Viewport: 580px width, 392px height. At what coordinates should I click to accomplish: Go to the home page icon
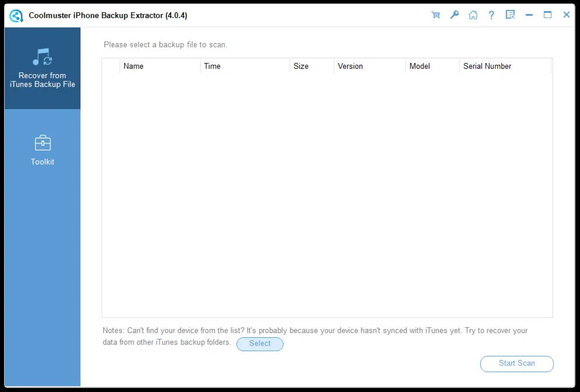pos(473,15)
